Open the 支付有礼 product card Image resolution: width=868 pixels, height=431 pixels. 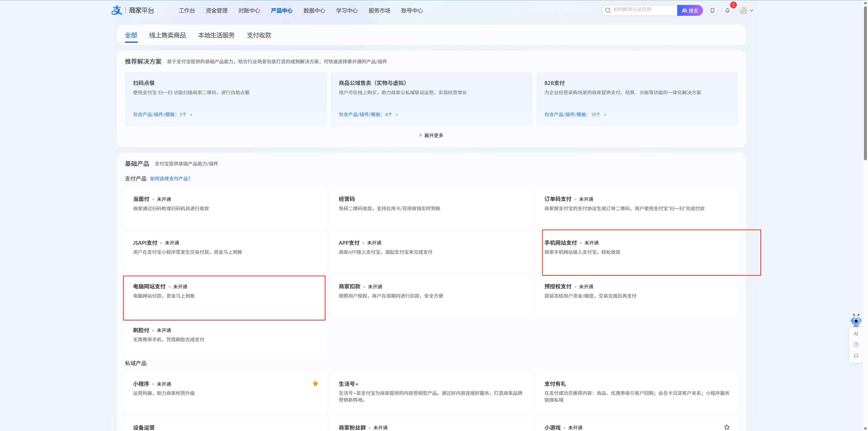pos(637,393)
